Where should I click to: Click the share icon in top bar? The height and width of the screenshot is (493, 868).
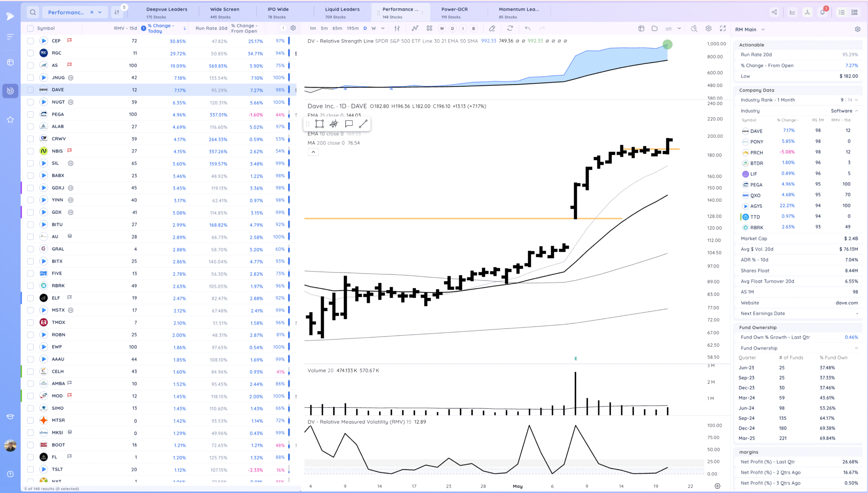774,12
